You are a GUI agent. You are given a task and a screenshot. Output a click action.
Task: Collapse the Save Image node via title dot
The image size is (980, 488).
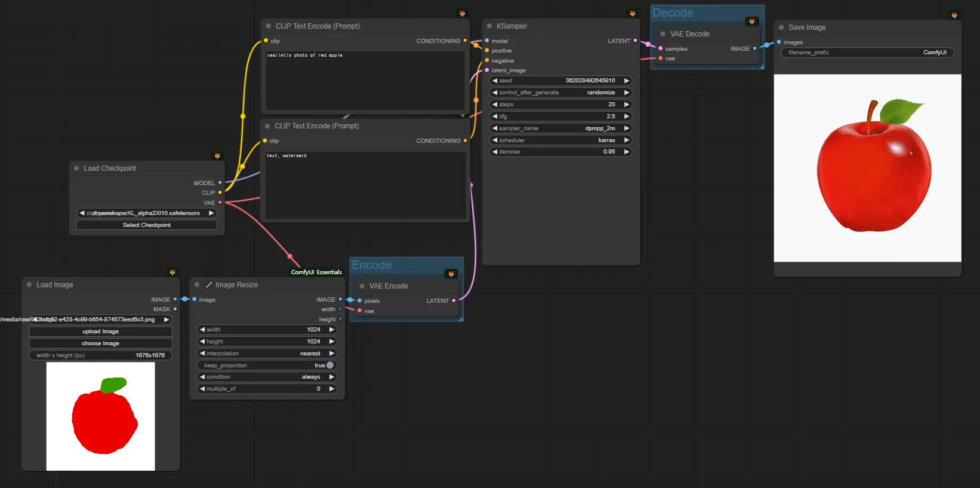coord(781,27)
